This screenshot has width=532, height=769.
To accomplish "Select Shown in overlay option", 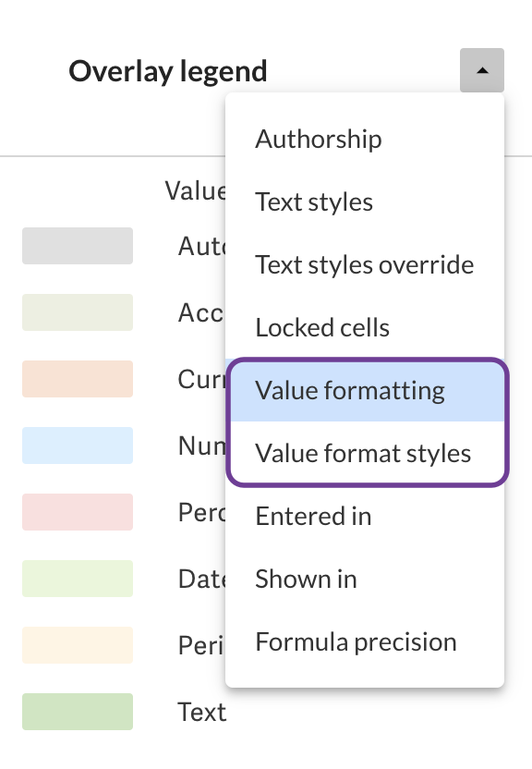I will click(x=306, y=579).
